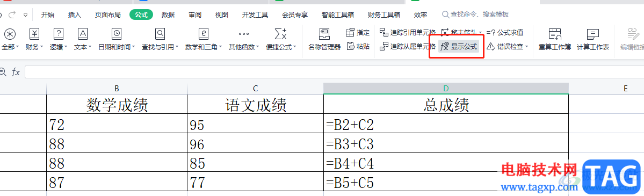
Task: Expand the 移去箭头 dropdown arrow
Action: coord(480,32)
